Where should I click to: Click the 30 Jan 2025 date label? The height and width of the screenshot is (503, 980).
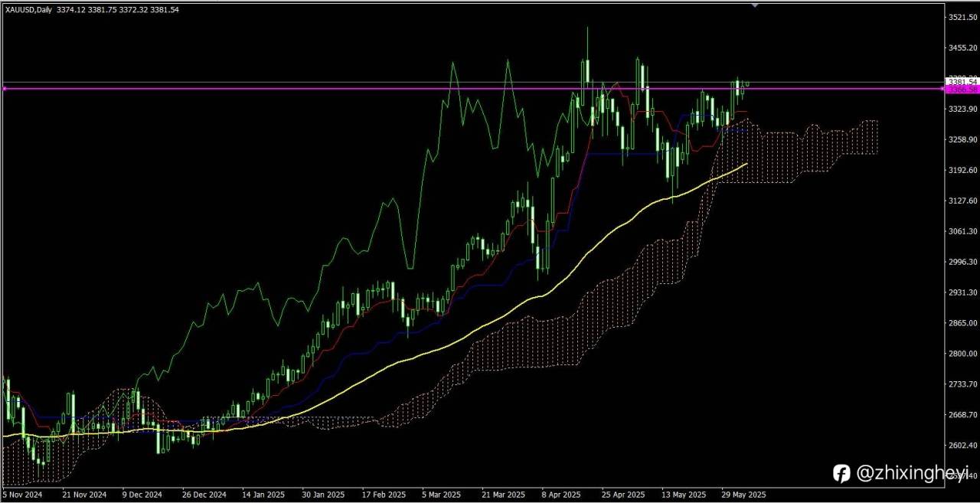323,495
